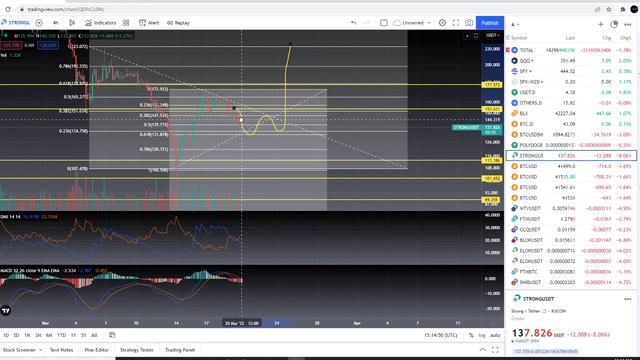The height and width of the screenshot is (360, 640).
Task: Select the SPY row in the watchlist
Action: tap(571, 71)
